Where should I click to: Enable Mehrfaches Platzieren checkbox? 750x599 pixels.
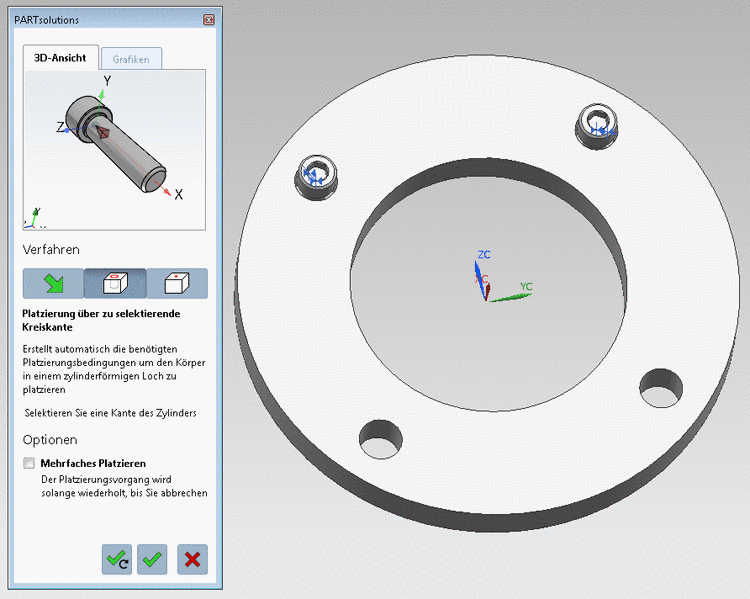pos(29,463)
